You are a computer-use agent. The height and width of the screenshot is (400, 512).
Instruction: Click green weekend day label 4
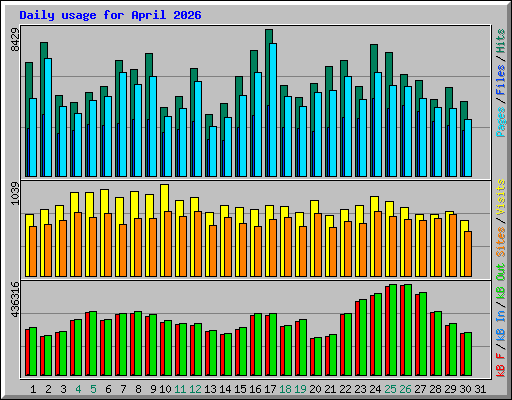78,389
